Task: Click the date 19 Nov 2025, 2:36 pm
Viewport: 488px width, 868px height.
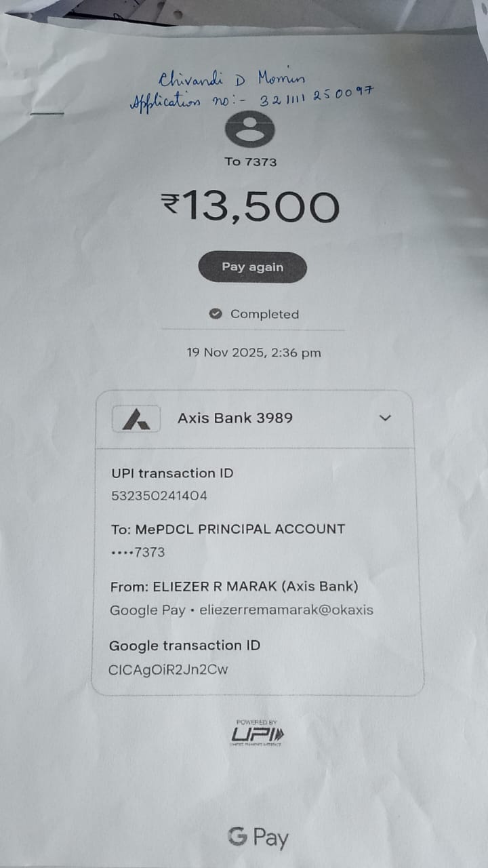Action: 253,353
